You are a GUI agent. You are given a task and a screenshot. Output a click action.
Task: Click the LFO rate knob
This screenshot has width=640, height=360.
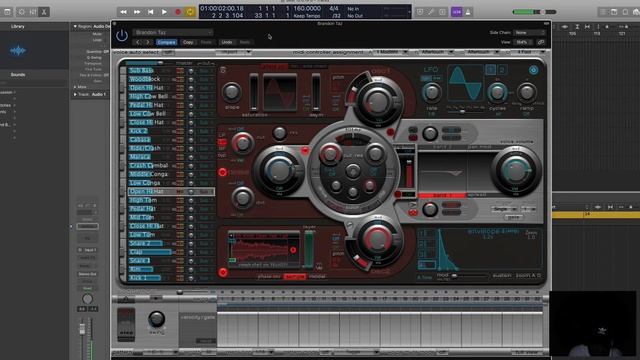[431, 93]
